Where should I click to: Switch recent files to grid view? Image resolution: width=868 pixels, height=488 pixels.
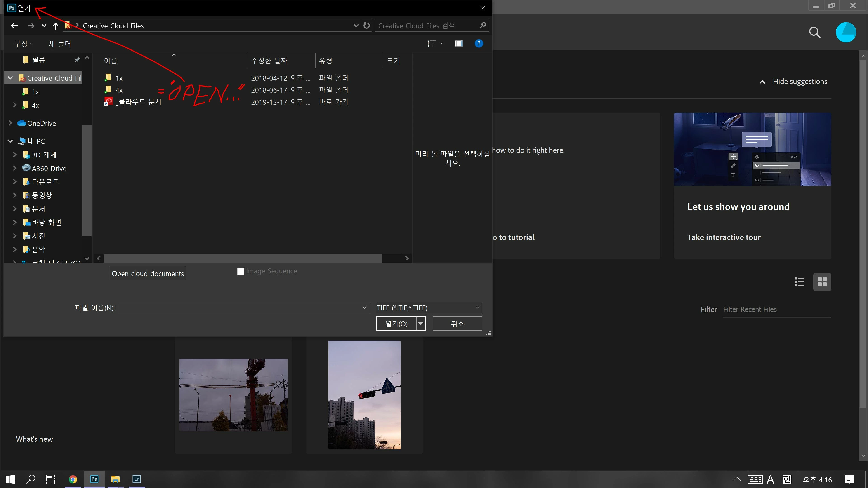click(x=822, y=282)
